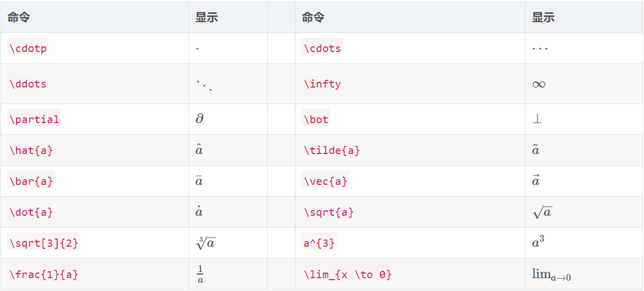Click the limit formula display
644x291 pixels.
551,275
